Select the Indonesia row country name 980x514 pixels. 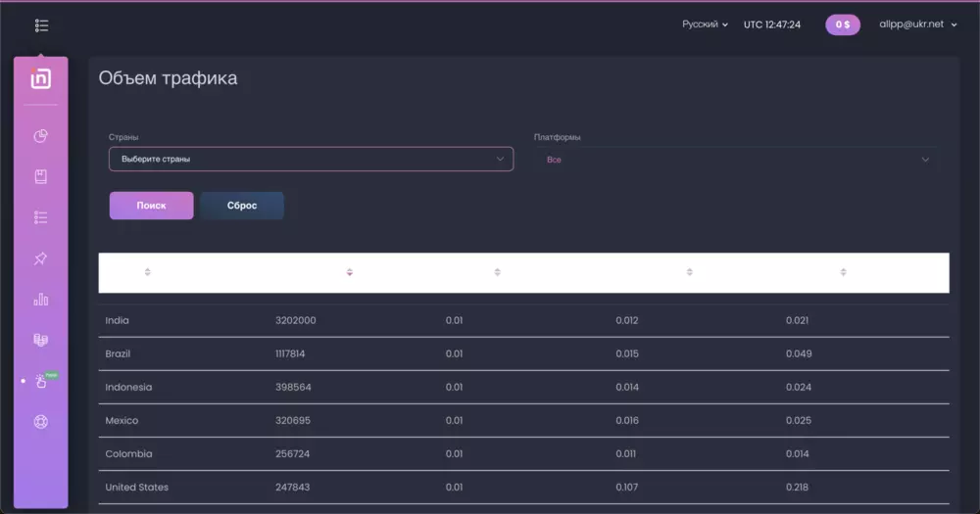pos(128,388)
